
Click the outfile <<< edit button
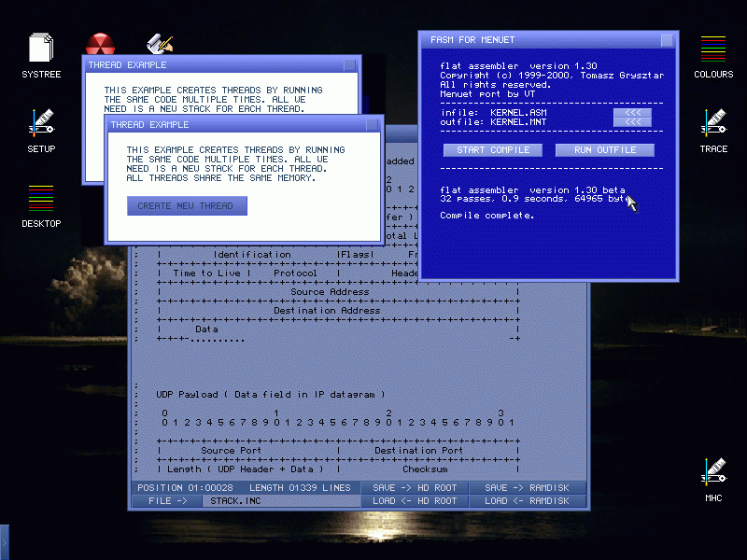point(632,122)
